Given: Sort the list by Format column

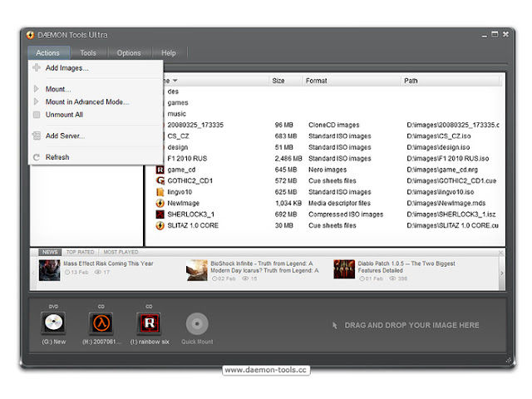Looking at the screenshot, I should pyautogui.click(x=316, y=81).
